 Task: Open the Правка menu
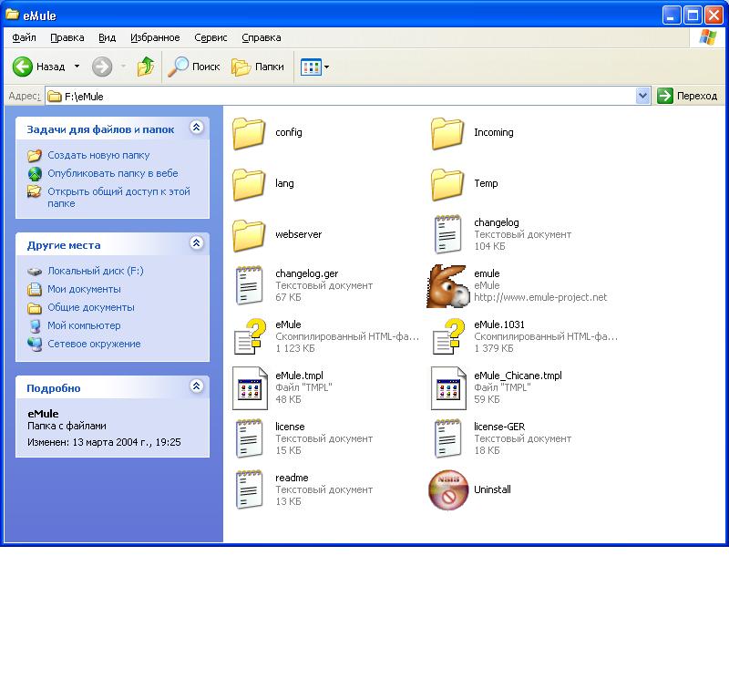pyautogui.click(x=67, y=37)
